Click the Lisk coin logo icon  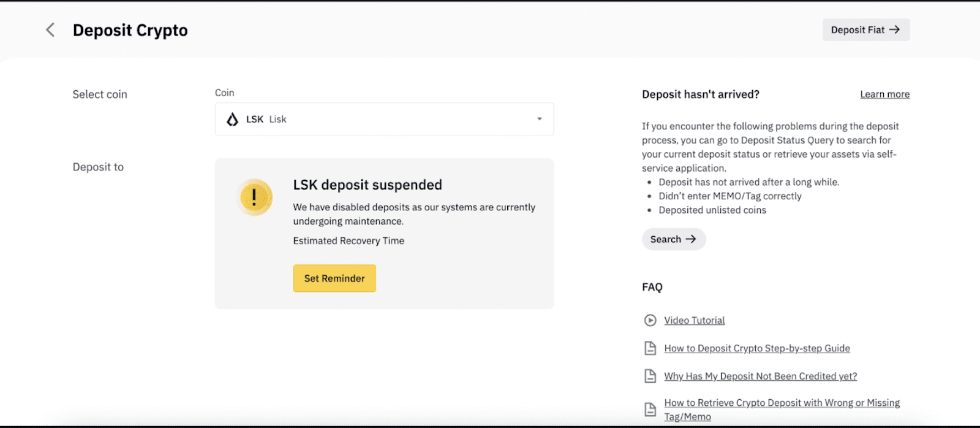tap(232, 119)
